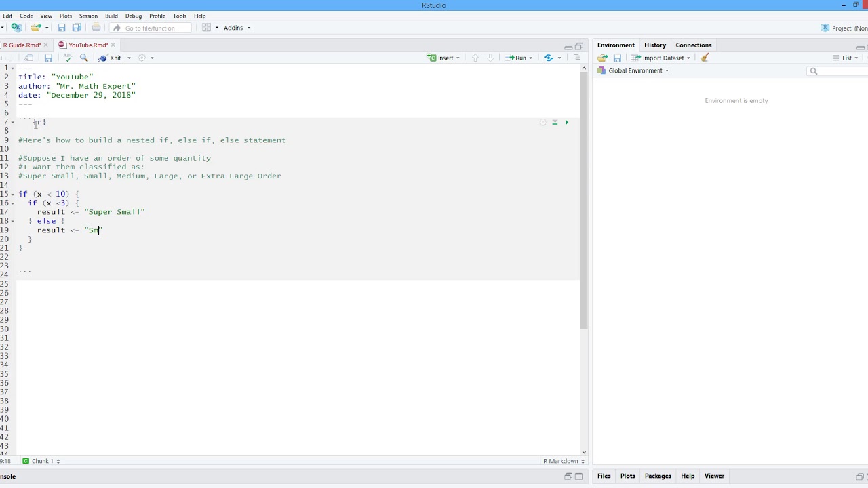Click the Project (None) button
The image size is (868, 488).
pyautogui.click(x=844, y=28)
